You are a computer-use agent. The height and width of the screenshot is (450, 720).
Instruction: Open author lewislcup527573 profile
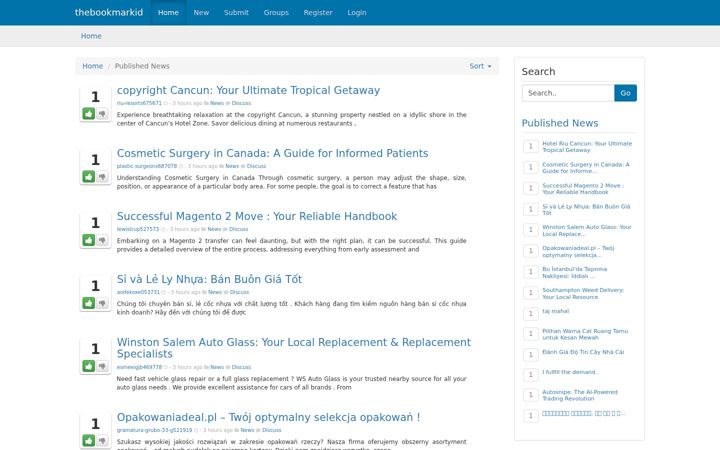pyautogui.click(x=138, y=229)
